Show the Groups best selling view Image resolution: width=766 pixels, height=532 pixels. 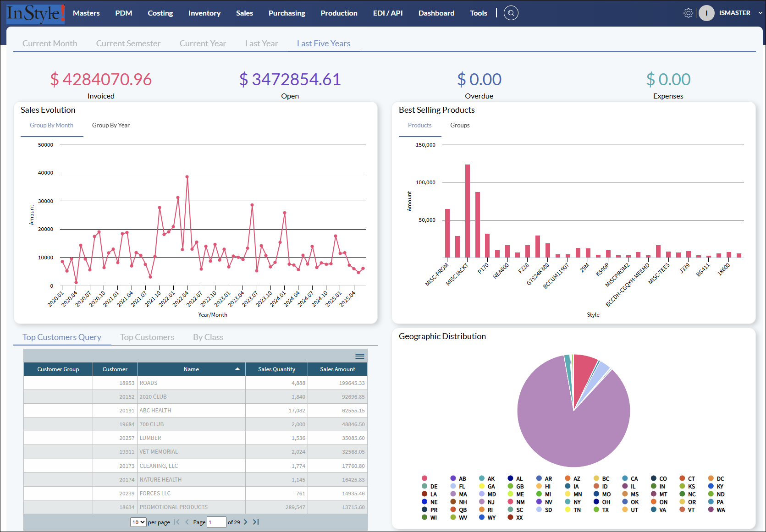click(460, 125)
